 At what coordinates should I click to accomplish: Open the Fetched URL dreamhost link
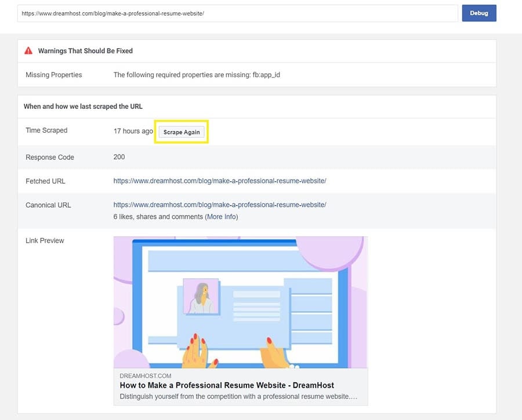[220, 181]
